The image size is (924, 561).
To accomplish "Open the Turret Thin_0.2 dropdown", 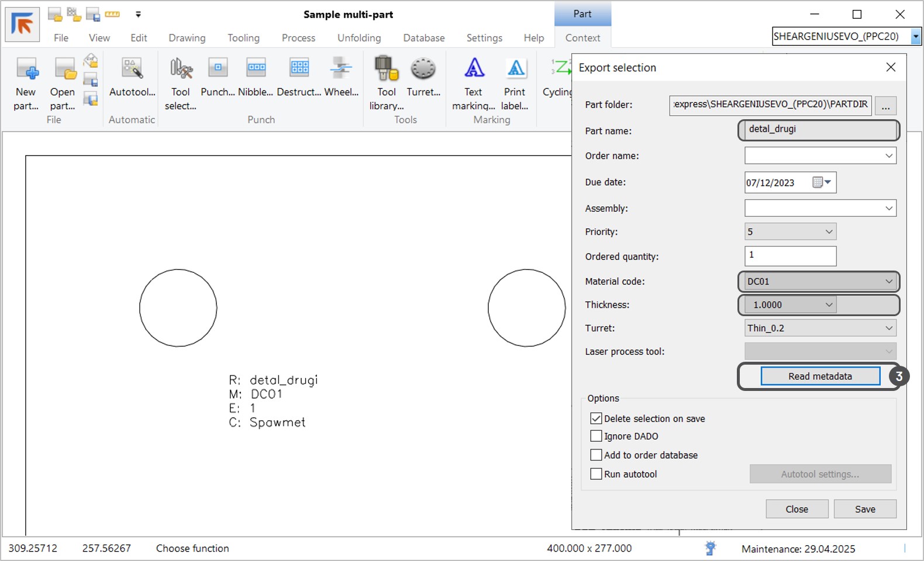I will click(888, 328).
